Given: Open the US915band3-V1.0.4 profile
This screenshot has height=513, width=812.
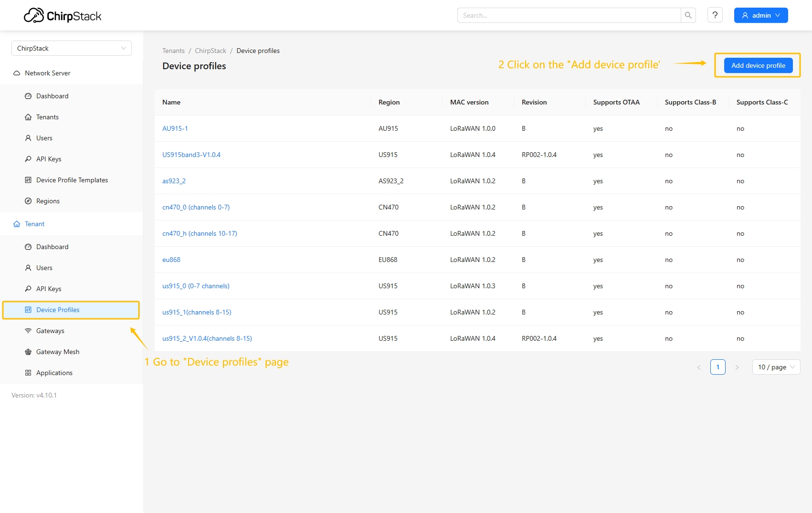Looking at the screenshot, I should [191, 155].
